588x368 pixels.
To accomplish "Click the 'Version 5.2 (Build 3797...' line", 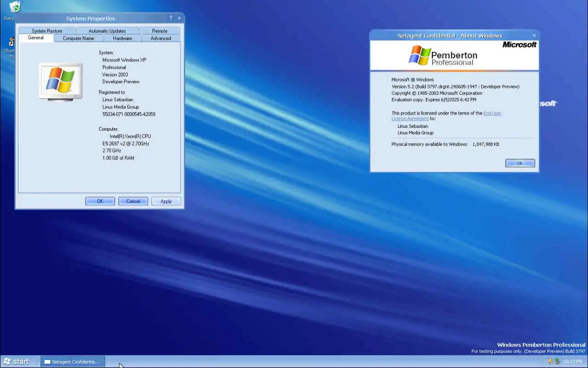I will tap(455, 86).
